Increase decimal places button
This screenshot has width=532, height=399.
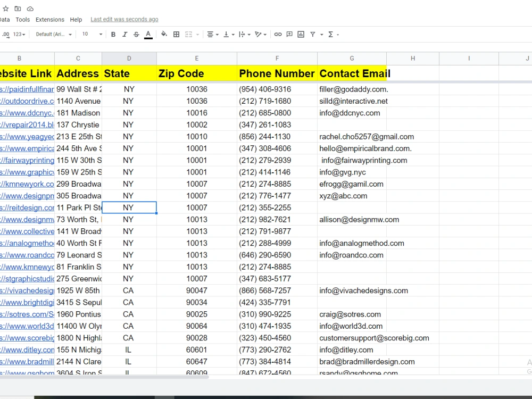[5, 34]
